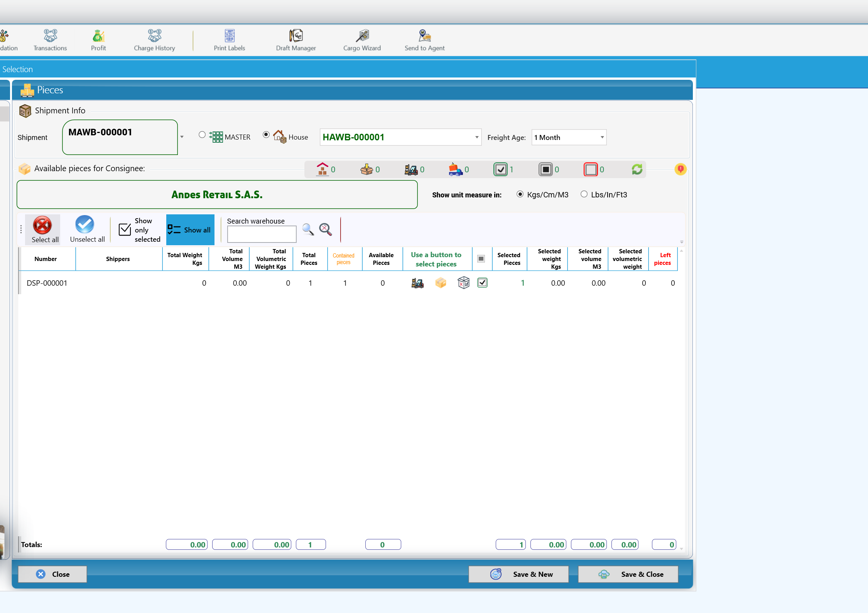
Task: Click the Send to Agent icon
Action: click(x=424, y=40)
